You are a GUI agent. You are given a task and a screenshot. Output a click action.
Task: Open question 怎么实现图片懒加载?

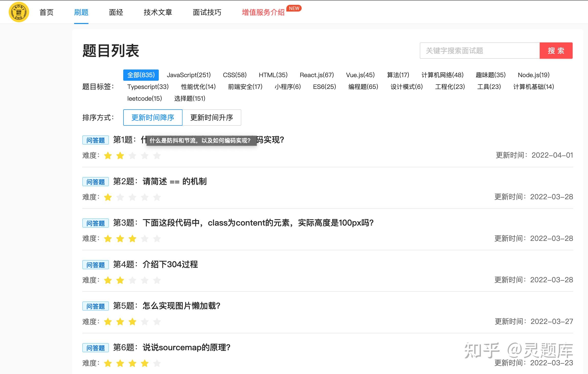(x=181, y=306)
